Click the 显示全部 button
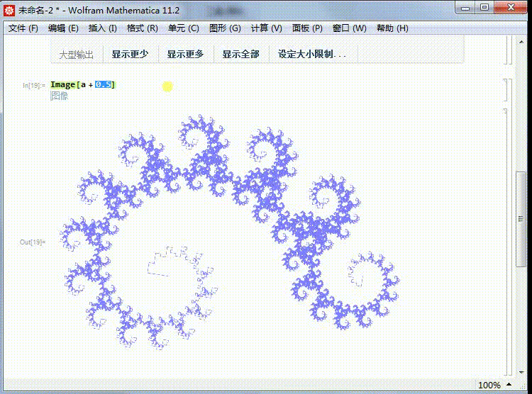 click(x=241, y=55)
